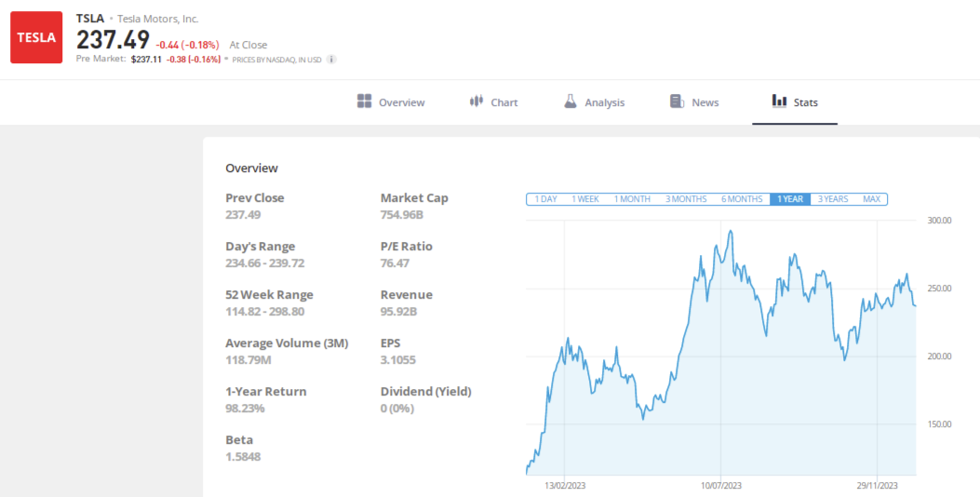This screenshot has width=980, height=497.
Task: Set chart range to 1 MONTH
Action: (x=632, y=199)
